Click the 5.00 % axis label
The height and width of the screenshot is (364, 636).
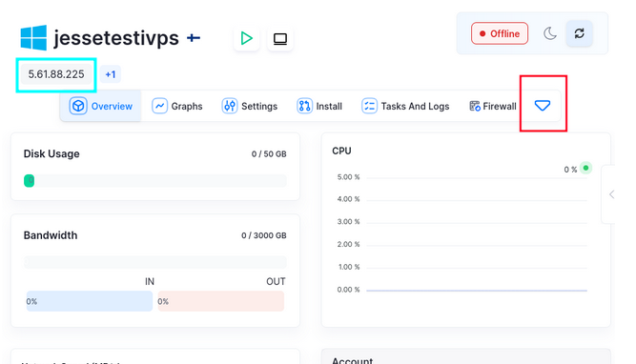[x=348, y=177]
